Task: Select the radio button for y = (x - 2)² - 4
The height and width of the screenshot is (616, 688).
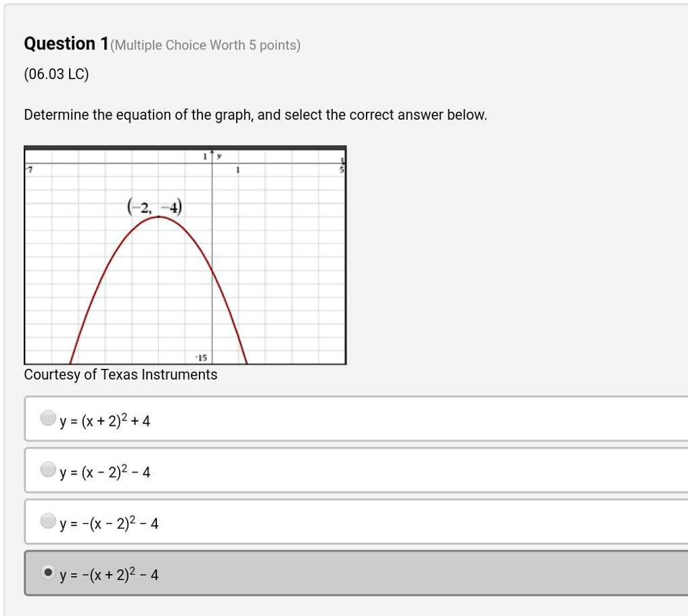Action: [x=47, y=469]
